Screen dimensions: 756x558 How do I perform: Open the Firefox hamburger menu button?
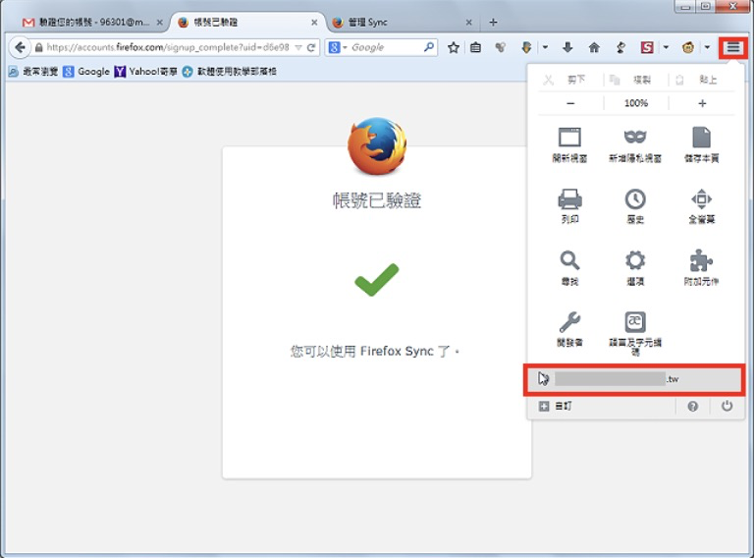[x=732, y=47]
